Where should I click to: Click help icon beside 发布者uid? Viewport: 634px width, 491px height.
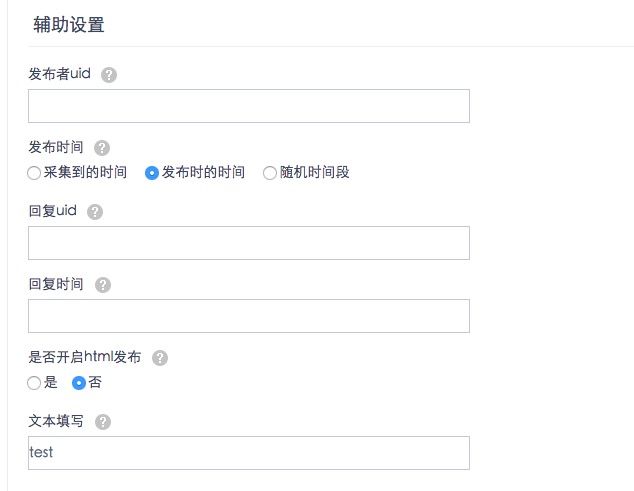(109, 75)
